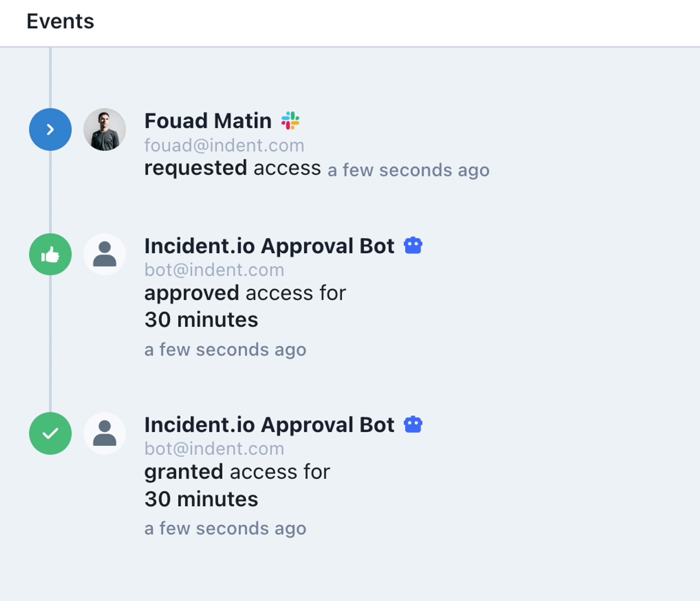Click the timestamp under the granted event

coord(225,529)
